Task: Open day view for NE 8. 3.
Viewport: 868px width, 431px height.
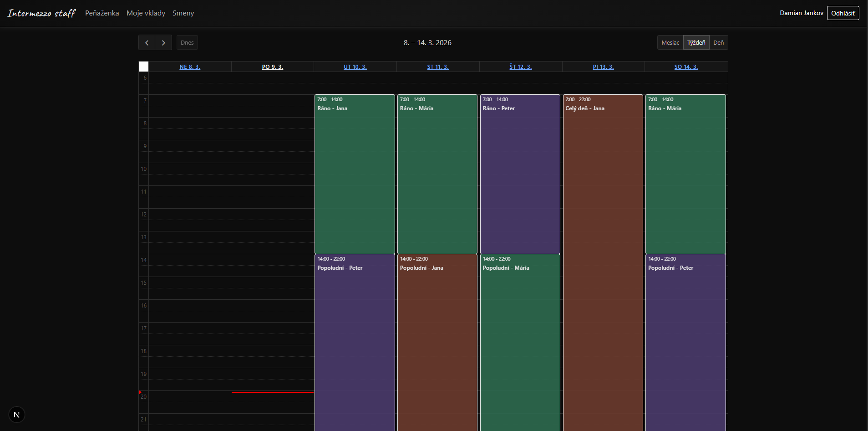Action: point(189,67)
